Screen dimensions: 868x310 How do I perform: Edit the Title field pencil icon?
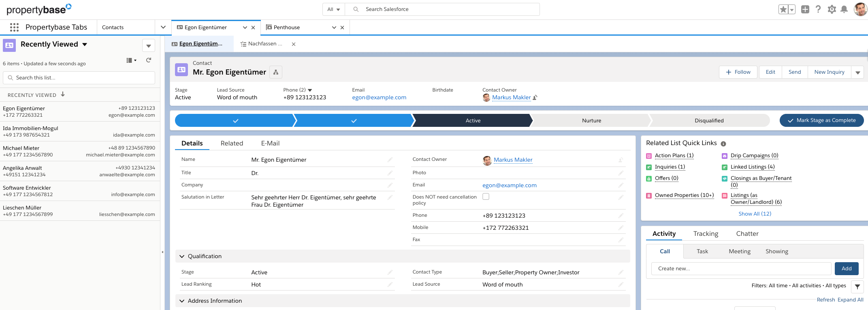390,173
